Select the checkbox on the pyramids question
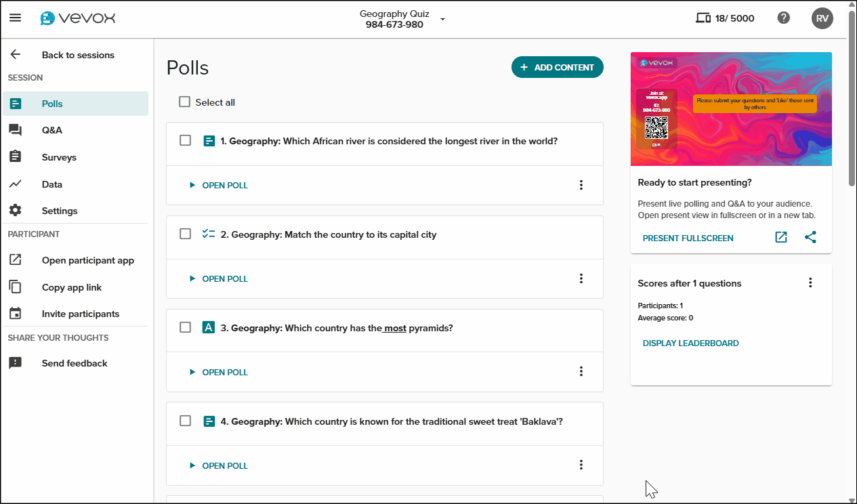Image resolution: width=857 pixels, height=504 pixels. (x=185, y=327)
